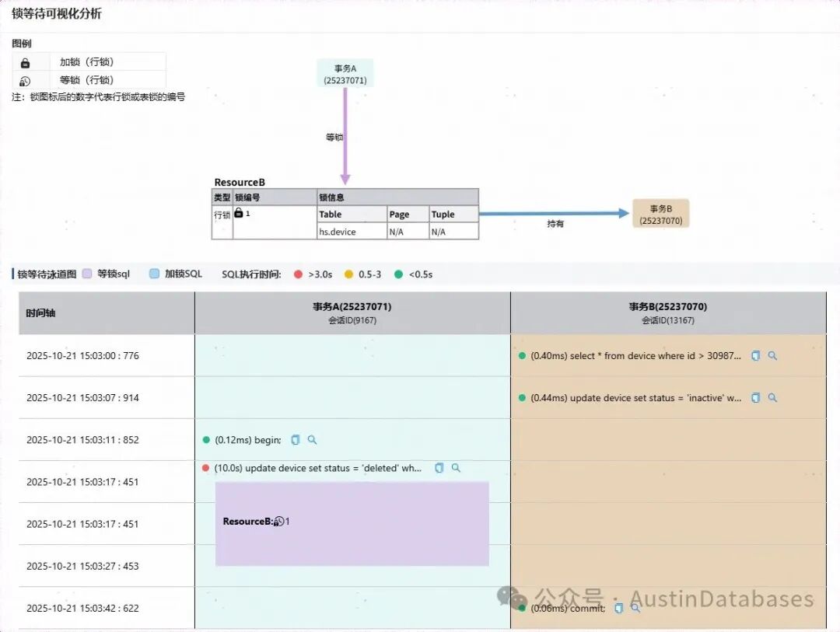Click the N/A value under Tuple

438,232
